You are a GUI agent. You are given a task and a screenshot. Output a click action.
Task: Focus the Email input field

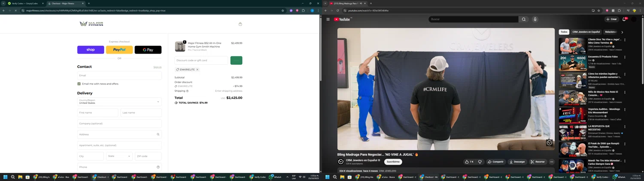(x=119, y=75)
